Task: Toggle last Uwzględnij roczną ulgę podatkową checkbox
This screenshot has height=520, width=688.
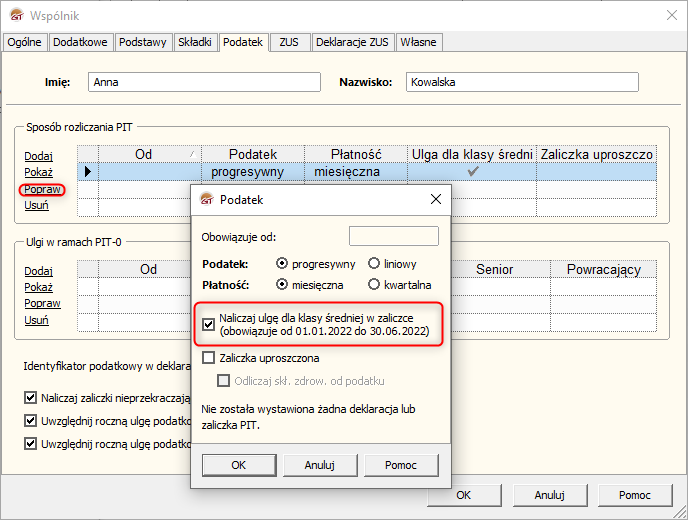Action: point(30,443)
